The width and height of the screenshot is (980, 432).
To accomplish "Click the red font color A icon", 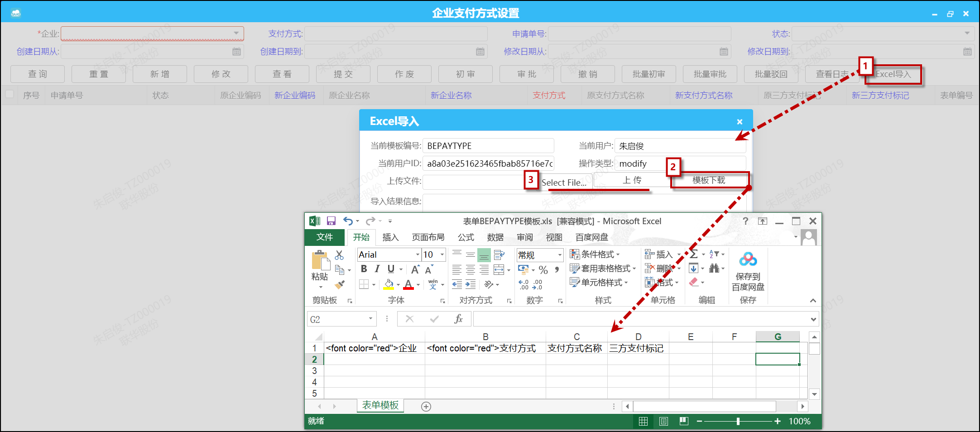I will 408,284.
